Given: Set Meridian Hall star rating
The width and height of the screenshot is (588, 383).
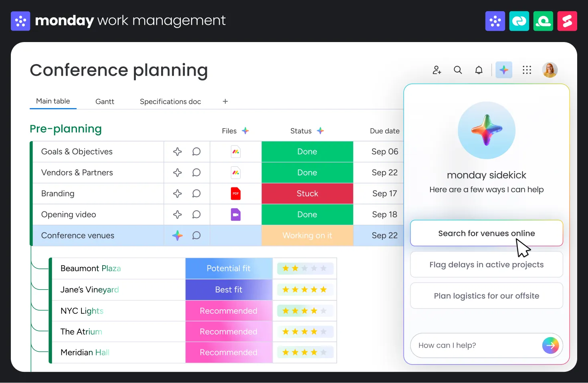Looking at the screenshot, I should point(305,353).
